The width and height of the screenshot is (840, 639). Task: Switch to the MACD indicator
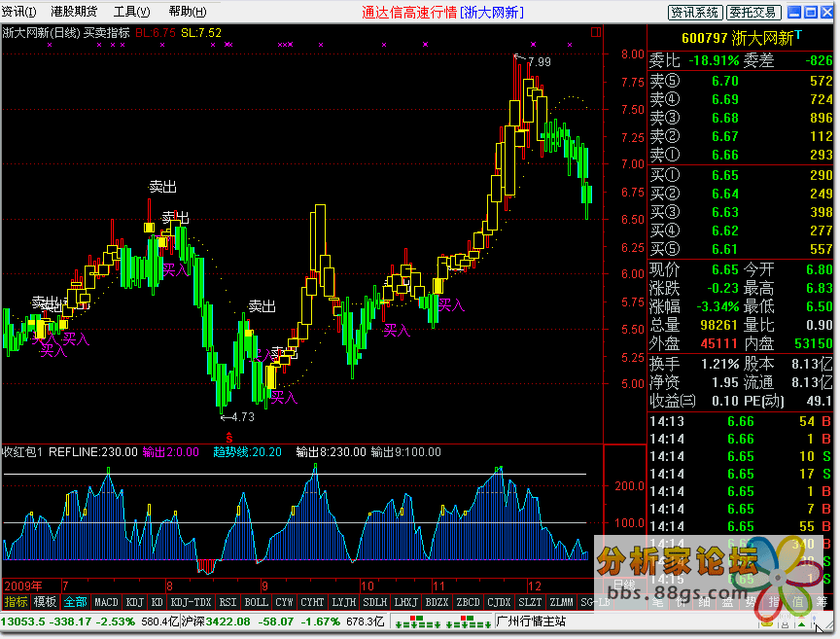(106, 602)
